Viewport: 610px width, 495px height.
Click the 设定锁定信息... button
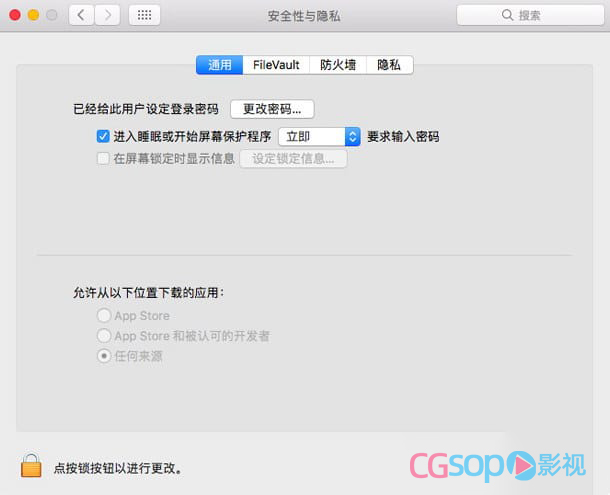pyautogui.click(x=293, y=158)
